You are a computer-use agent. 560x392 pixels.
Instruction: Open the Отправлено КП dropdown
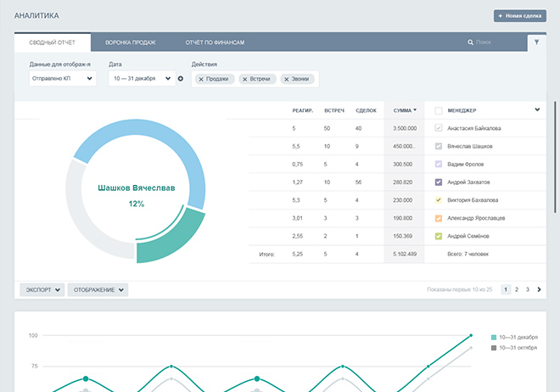[x=61, y=79]
